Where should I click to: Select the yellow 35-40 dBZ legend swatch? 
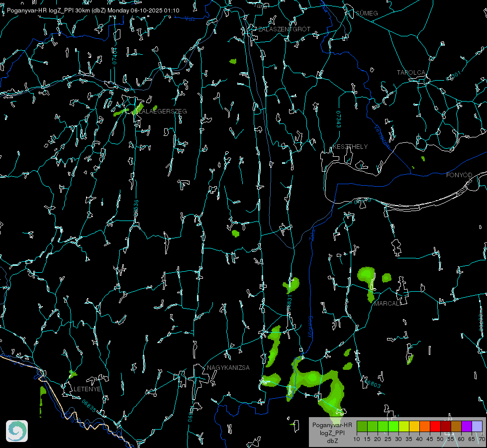414,426
